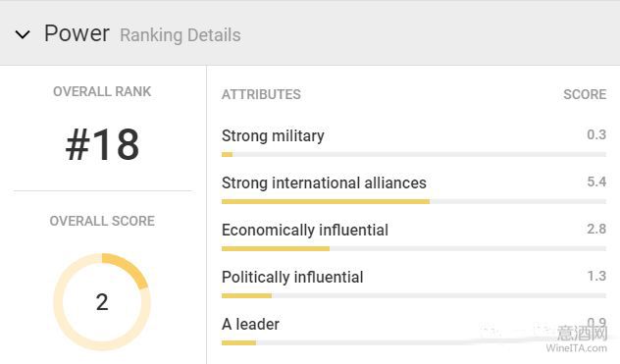Click the Economically influential score bar
620x364 pixels.
pos(414,248)
